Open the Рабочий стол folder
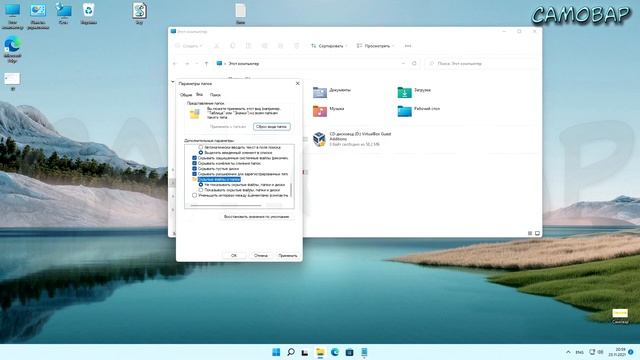Screen dimensions: 640x360 (419, 111)
